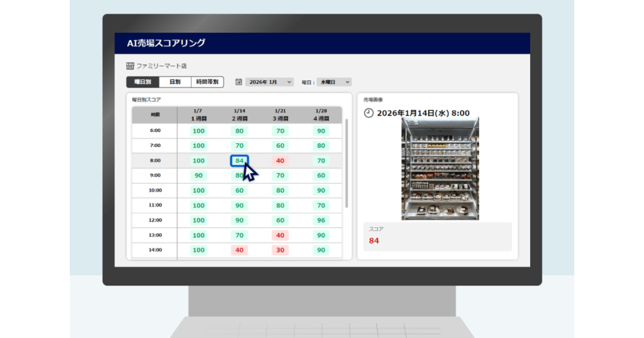Click the calendar icon next to month selector

(239, 82)
